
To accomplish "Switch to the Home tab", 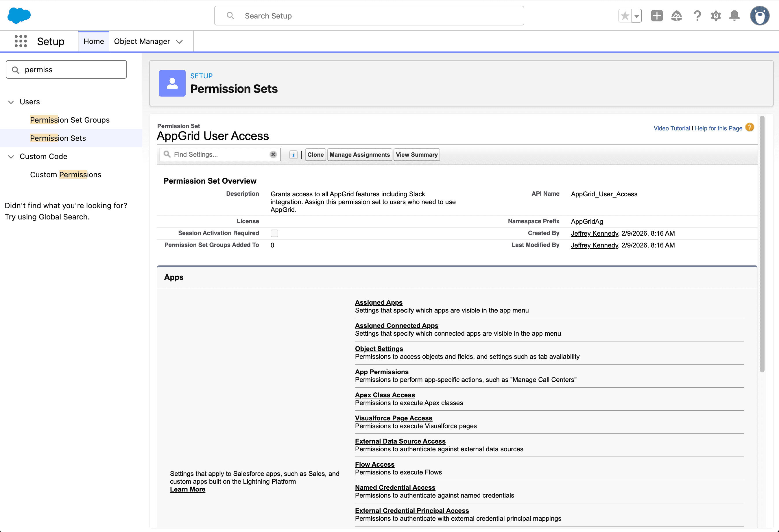I will click(93, 41).
